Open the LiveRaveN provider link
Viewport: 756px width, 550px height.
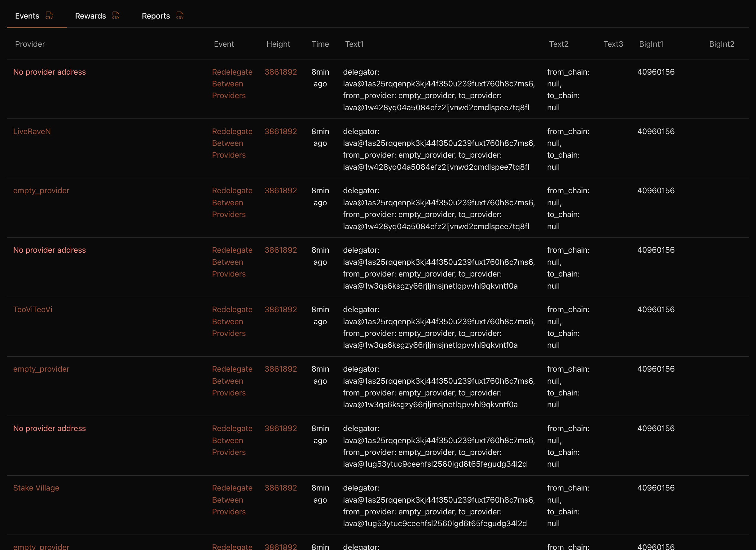click(32, 131)
